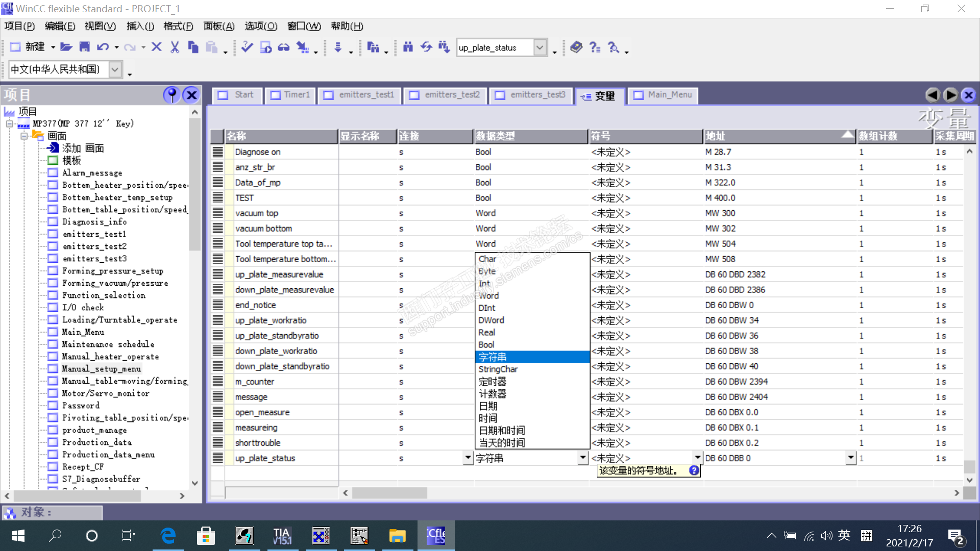Click the binoculars find icon
980x551 pixels.
point(408,47)
